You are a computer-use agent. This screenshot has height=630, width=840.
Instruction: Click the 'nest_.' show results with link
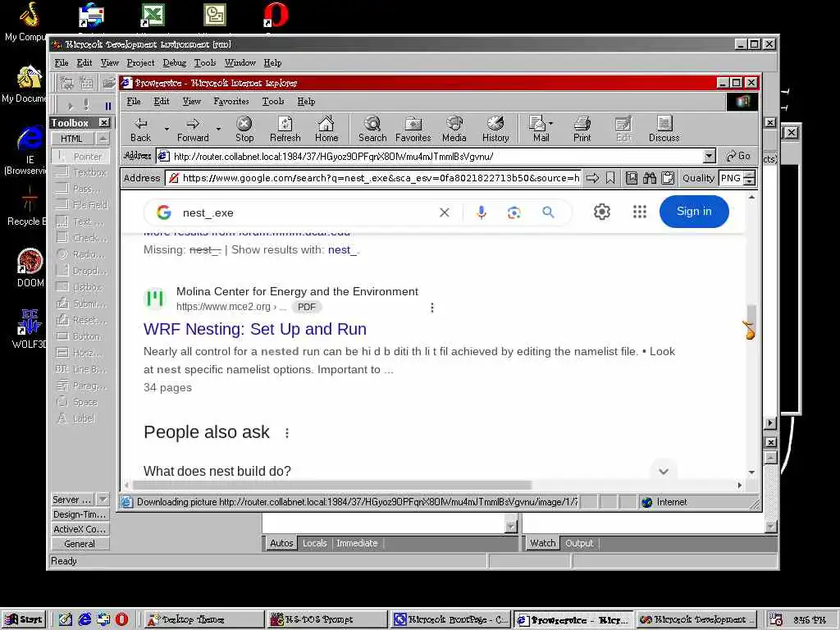coord(344,249)
